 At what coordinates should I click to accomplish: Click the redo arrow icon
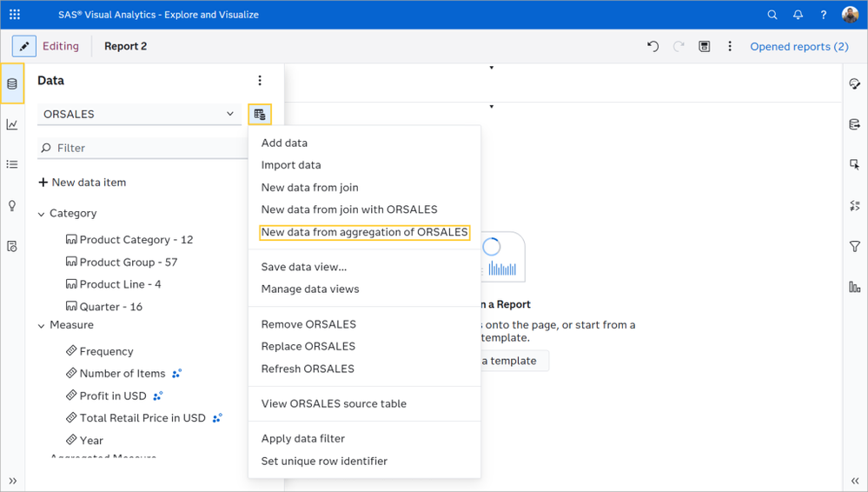pyautogui.click(x=679, y=47)
